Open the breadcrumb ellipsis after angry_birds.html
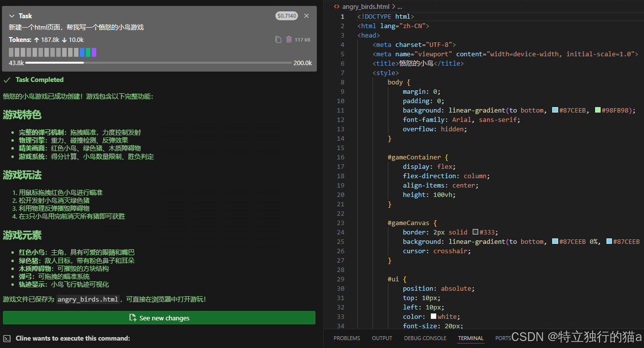 pos(400,6)
